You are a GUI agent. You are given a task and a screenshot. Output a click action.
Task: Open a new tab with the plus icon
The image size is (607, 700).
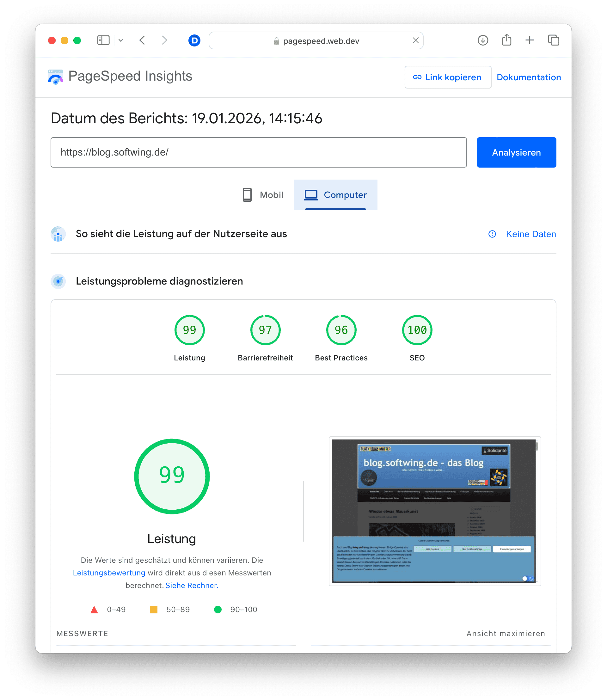530,40
